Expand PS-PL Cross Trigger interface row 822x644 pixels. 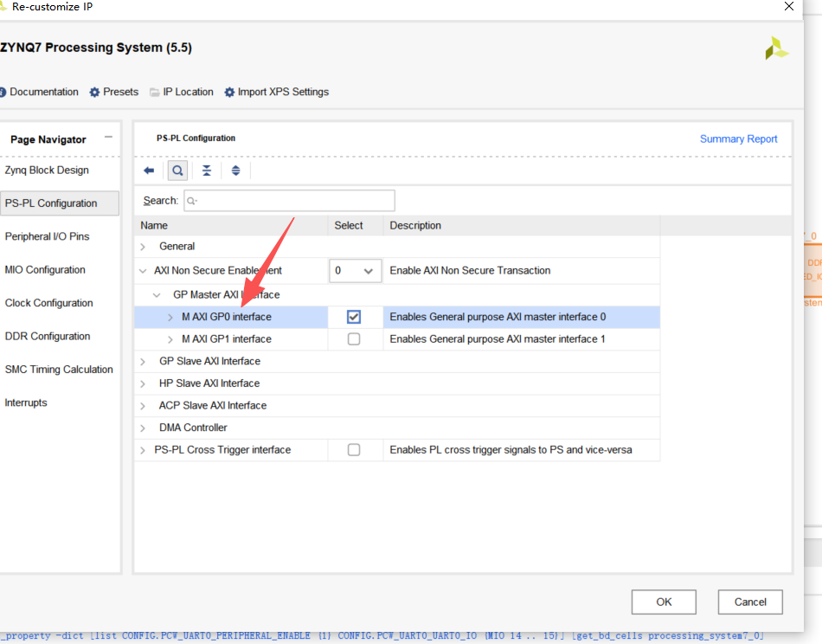143,450
